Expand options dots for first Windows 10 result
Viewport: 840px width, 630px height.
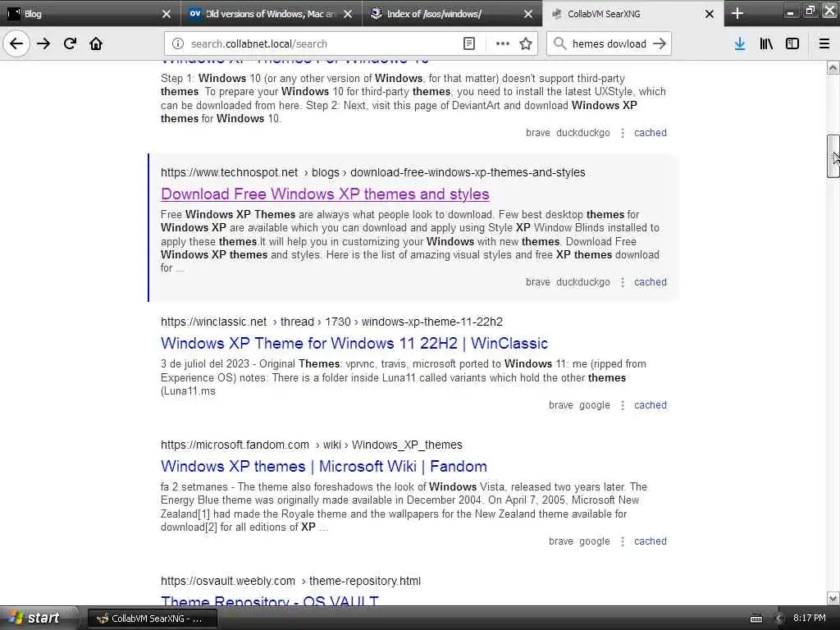623,133
